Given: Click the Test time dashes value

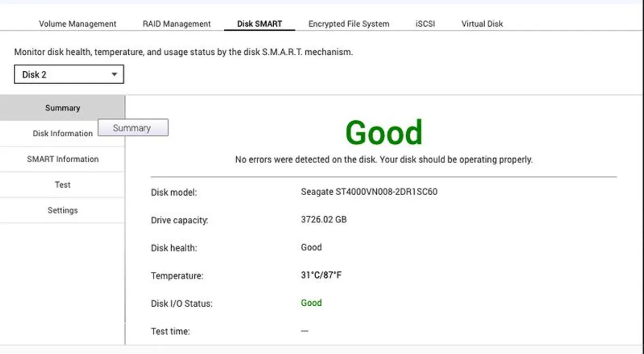Looking at the screenshot, I should [305, 331].
